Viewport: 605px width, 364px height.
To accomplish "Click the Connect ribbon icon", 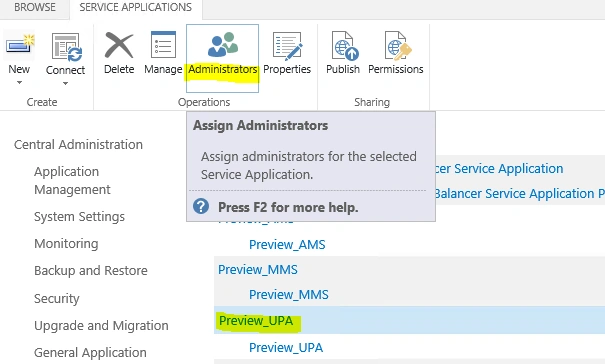I will coord(66,47).
